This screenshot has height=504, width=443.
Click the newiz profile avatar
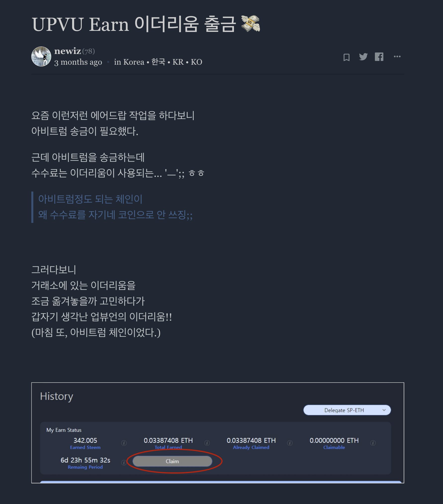(41, 56)
